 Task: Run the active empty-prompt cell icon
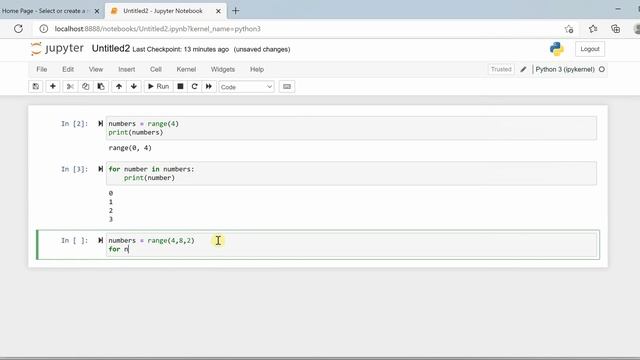[x=100, y=240]
